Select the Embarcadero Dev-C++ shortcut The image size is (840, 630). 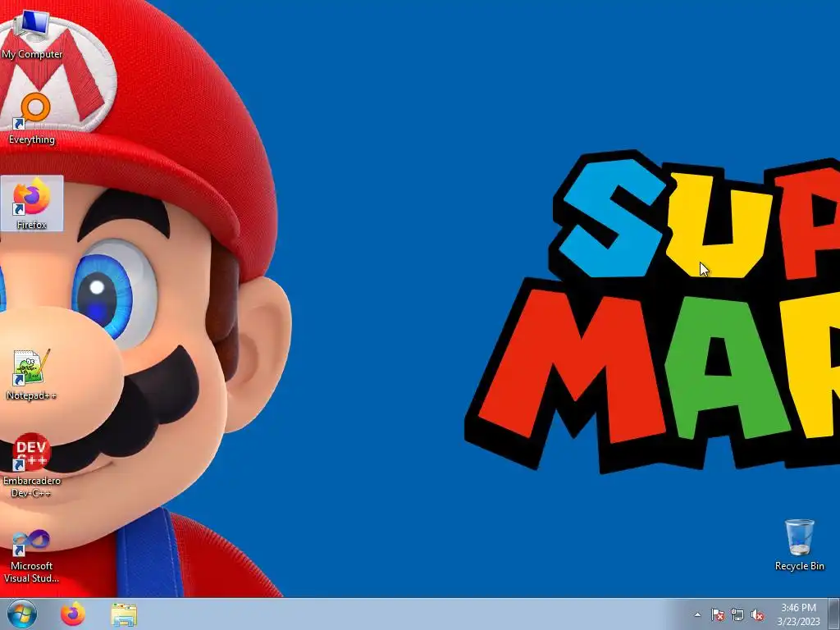(32, 465)
